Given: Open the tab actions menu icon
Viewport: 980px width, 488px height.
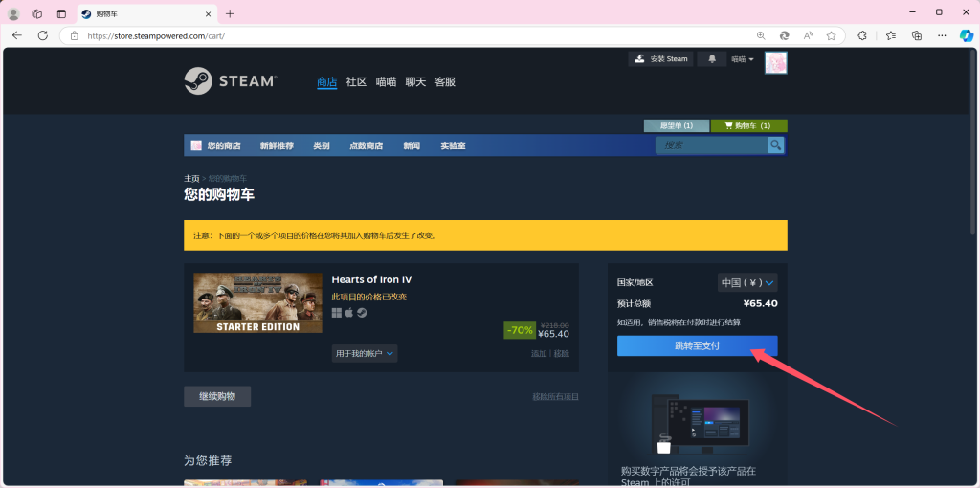Looking at the screenshot, I should coord(60,13).
